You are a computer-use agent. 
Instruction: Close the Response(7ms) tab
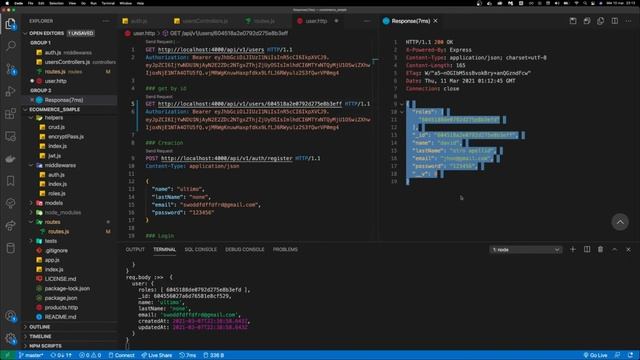point(436,21)
